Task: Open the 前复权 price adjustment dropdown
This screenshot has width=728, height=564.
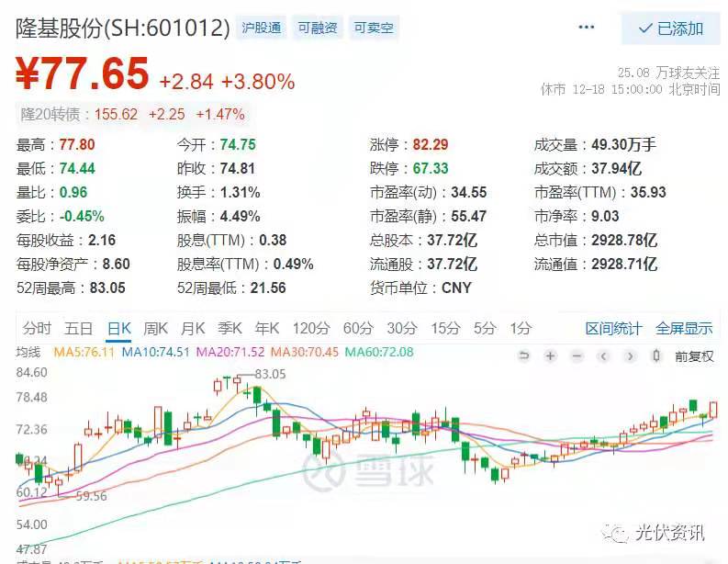Action: click(694, 356)
